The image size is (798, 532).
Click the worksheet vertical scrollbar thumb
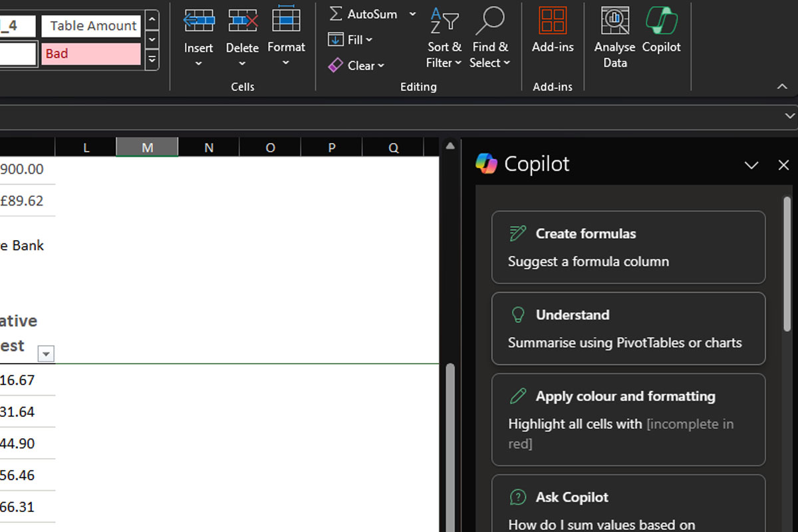coord(450,447)
